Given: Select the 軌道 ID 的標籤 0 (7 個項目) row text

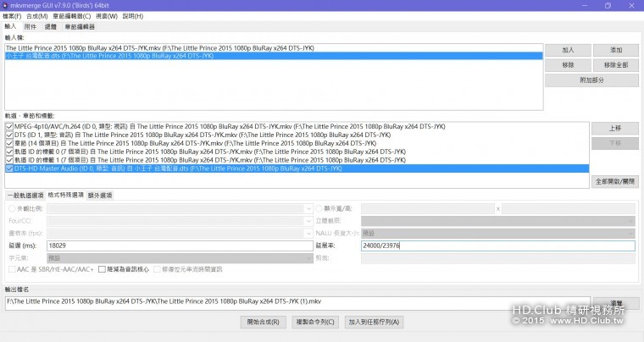Looking at the screenshot, I should [x=210, y=152].
